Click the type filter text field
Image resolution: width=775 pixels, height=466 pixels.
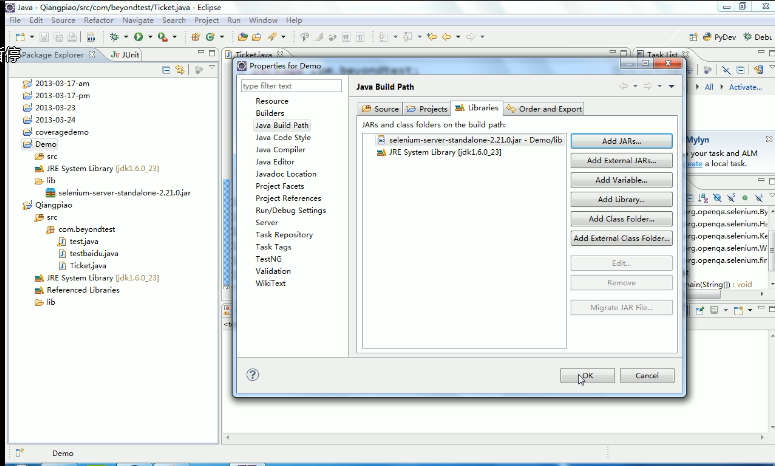point(291,86)
